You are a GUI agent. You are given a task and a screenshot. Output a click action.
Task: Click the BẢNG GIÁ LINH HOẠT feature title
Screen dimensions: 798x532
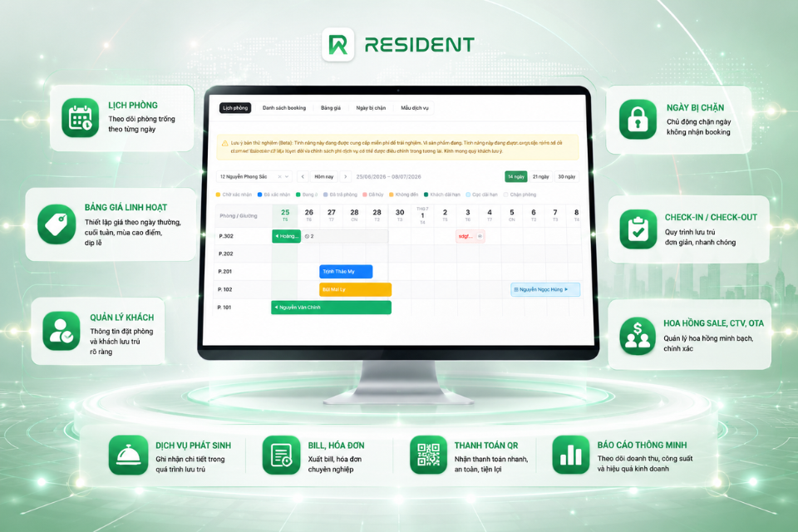click(x=126, y=207)
